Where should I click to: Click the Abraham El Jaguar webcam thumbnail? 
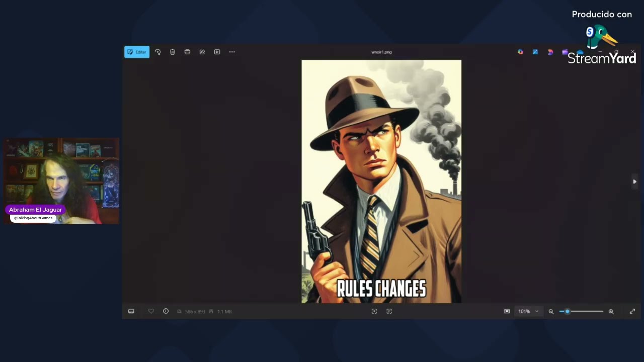61,181
